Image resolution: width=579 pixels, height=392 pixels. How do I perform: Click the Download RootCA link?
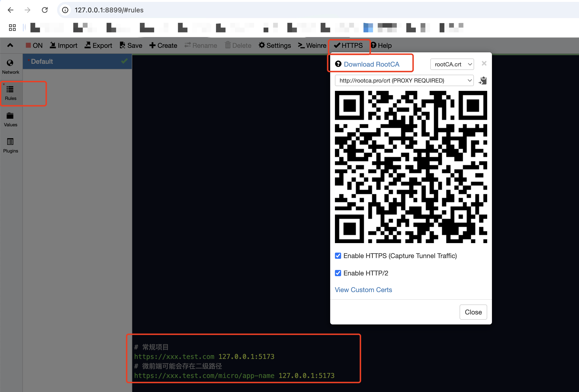(x=372, y=64)
